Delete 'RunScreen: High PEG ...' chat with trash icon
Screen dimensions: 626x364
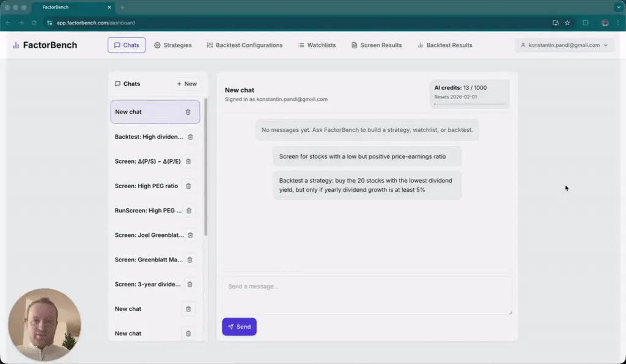pyautogui.click(x=189, y=211)
